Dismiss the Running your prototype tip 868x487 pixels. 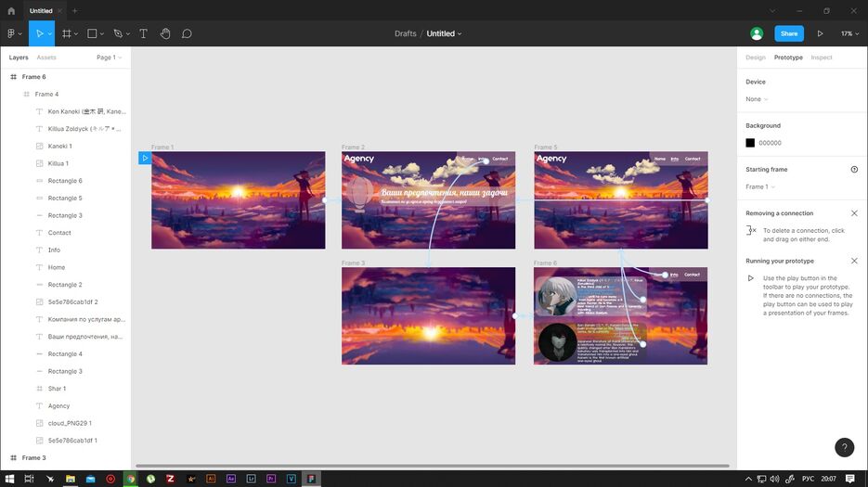click(854, 261)
